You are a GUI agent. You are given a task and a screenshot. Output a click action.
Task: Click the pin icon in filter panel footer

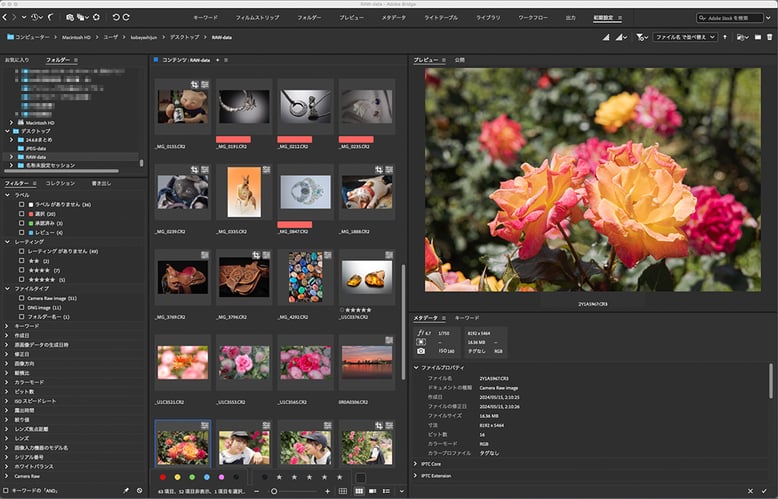pyautogui.click(x=126, y=491)
